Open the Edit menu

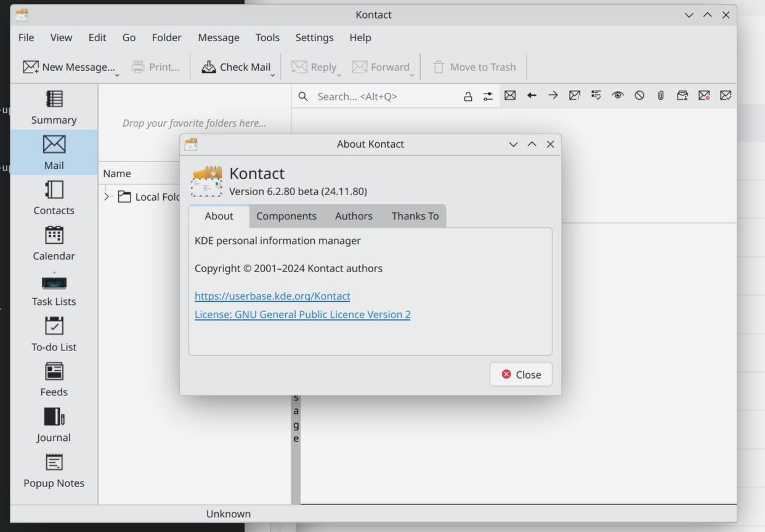pyautogui.click(x=97, y=38)
